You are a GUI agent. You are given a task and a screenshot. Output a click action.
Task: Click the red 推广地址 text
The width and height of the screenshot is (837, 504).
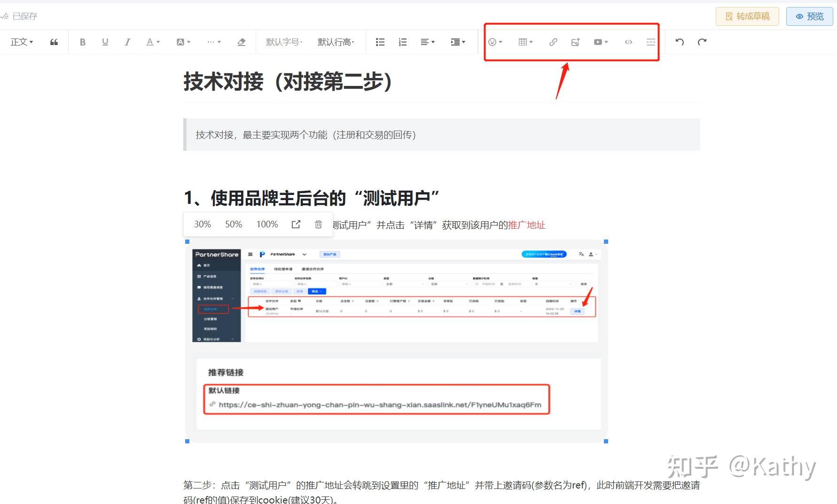click(526, 225)
